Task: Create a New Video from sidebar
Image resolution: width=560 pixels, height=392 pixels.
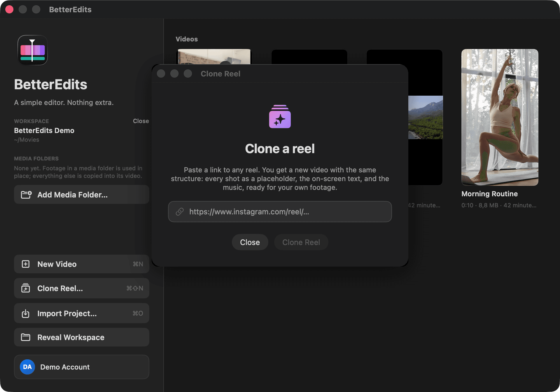Action: [x=82, y=264]
